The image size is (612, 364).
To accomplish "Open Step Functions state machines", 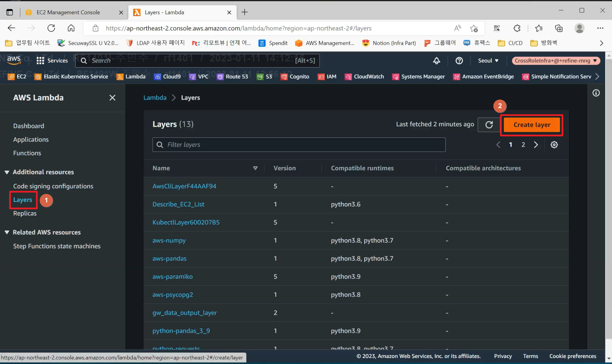I will point(57,246).
